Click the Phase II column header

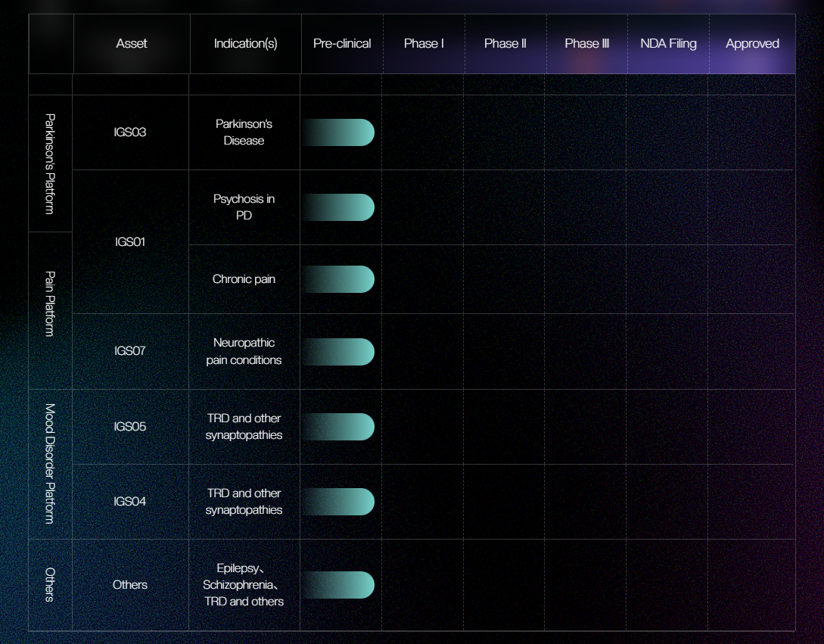click(505, 44)
